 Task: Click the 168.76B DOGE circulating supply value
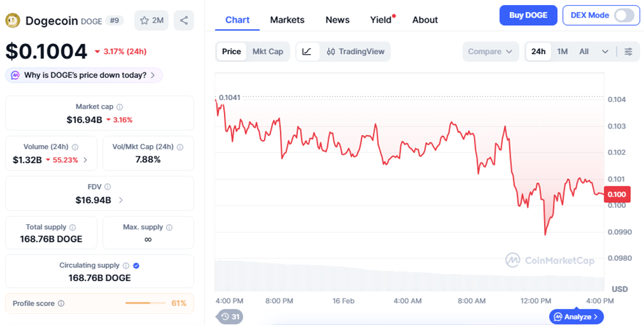[99, 278]
